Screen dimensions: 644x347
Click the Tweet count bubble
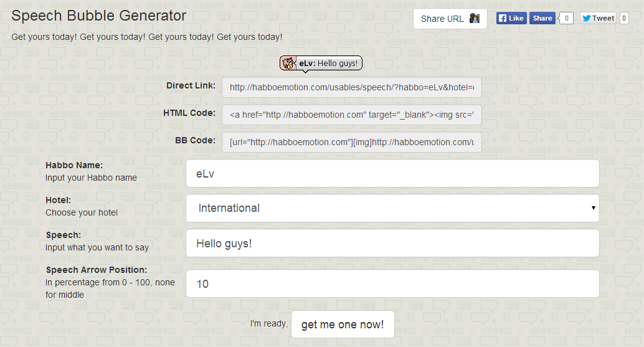[624, 18]
